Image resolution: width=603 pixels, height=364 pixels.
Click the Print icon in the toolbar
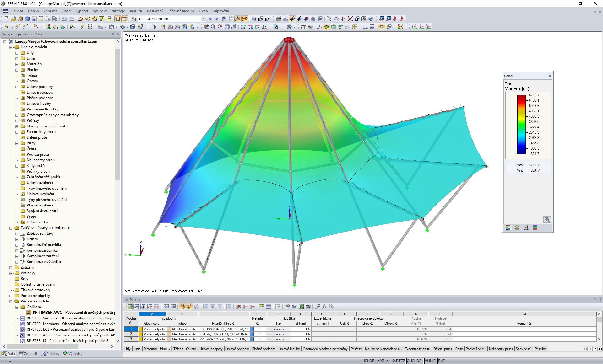pos(48,19)
